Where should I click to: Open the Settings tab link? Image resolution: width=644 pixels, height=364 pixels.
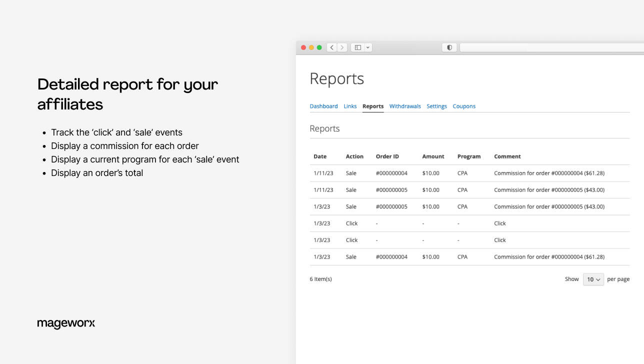tap(436, 106)
